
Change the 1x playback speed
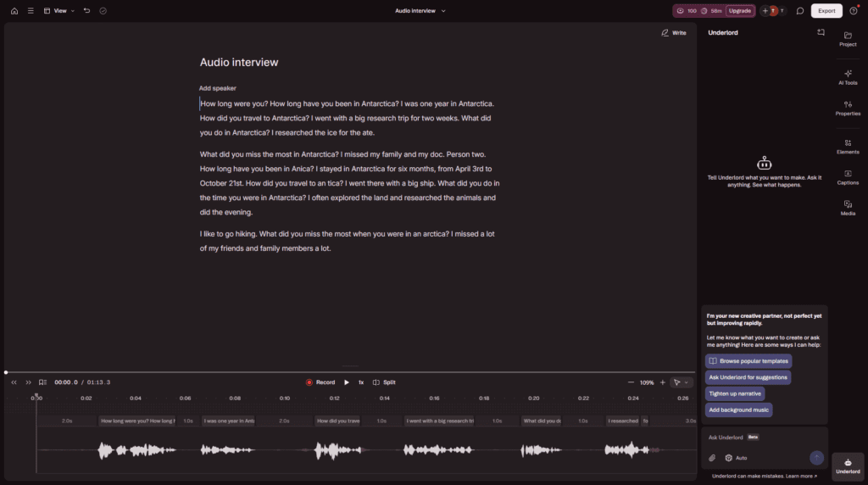point(361,382)
